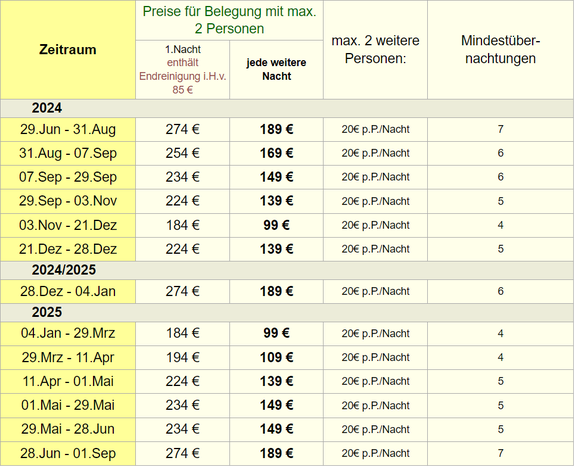Select the period "11.Apr - 01.Mai"

click(68, 382)
